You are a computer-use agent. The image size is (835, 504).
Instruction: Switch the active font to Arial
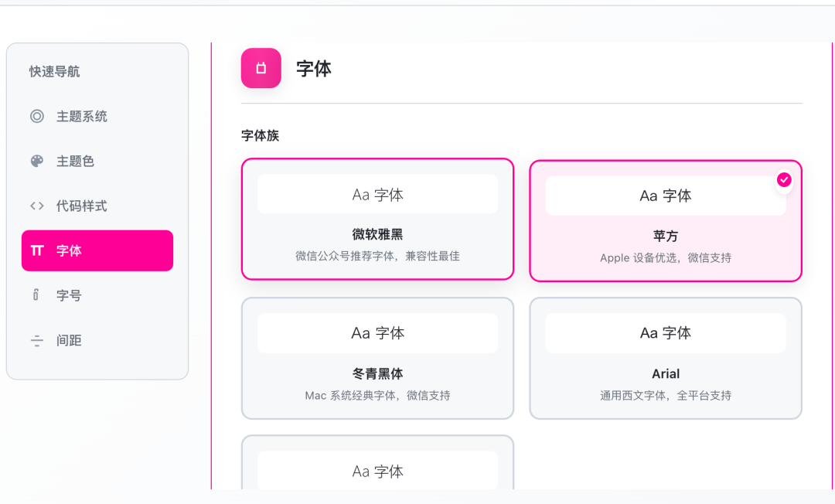coord(666,358)
